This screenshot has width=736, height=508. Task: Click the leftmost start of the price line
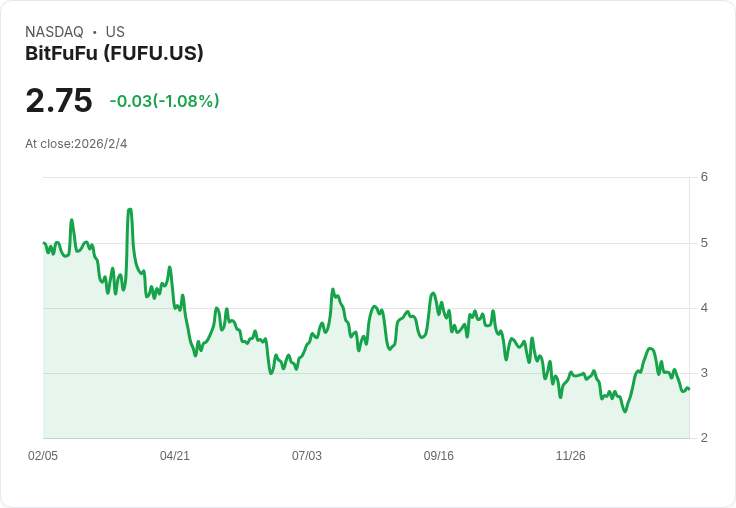(x=44, y=243)
